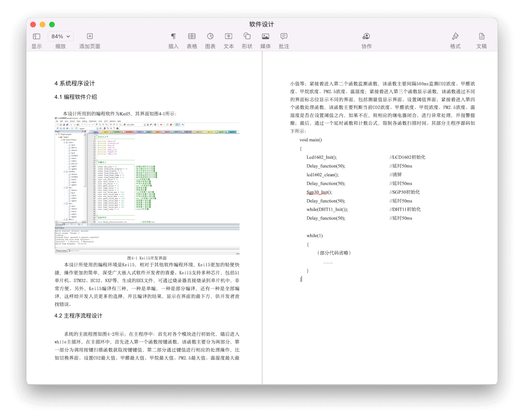Click the comment //LCD1602初始化
This screenshot has height=420, width=524.
408,157
